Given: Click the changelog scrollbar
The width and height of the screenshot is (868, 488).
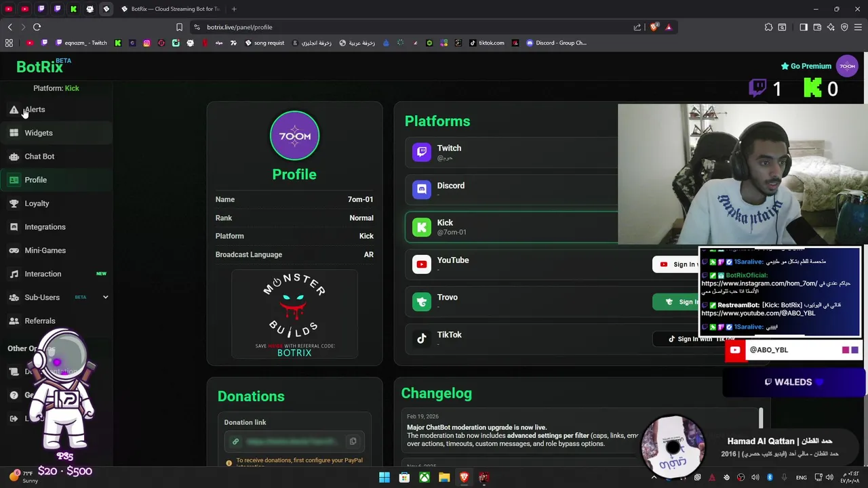Looking at the screenshot, I should pos(761,418).
